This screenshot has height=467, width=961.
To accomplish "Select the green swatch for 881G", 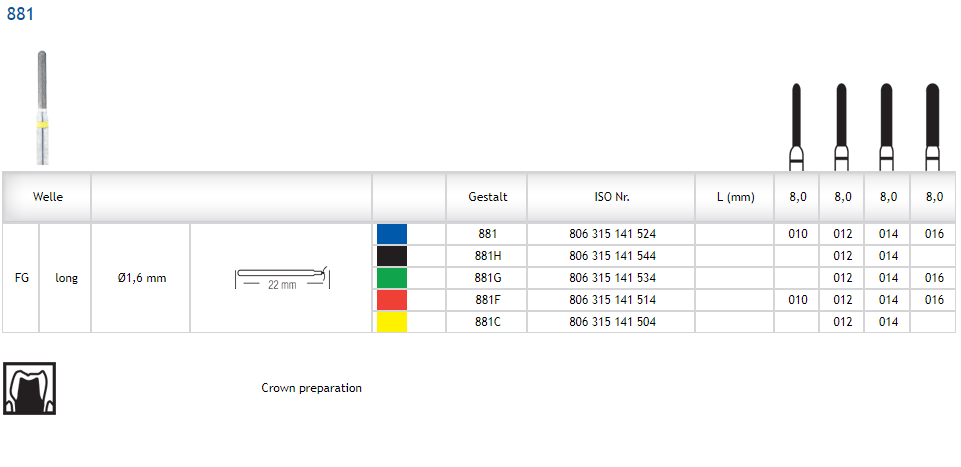I will click(392, 278).
